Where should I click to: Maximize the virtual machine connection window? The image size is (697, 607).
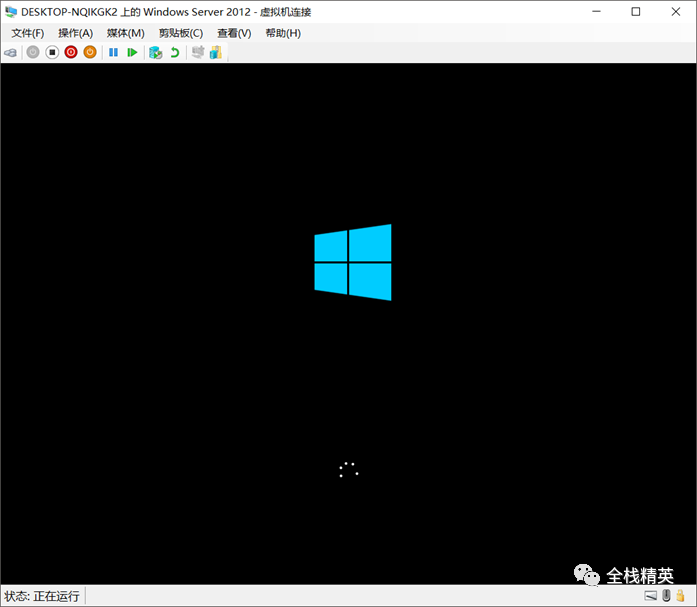click(x=636, y=12)
